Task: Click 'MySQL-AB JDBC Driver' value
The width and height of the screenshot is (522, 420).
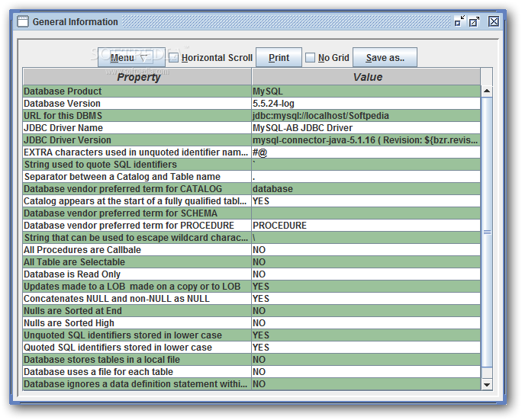Action: 366,128
